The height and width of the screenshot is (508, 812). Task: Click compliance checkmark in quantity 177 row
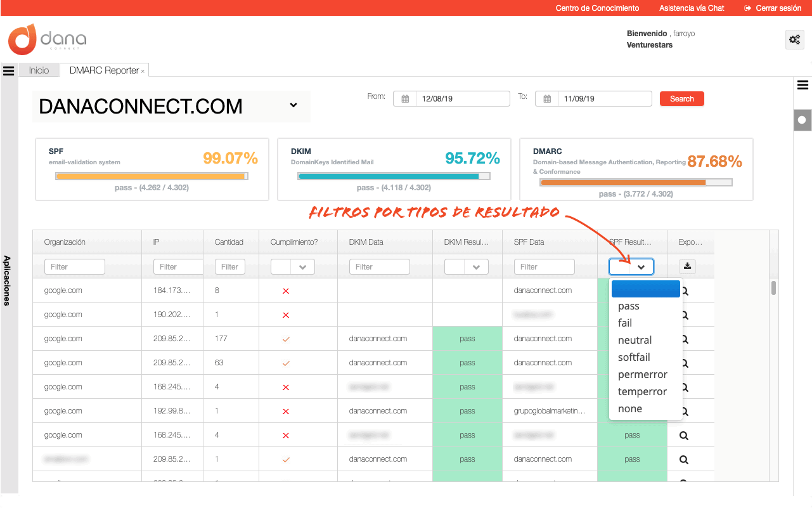coord(286,339)
